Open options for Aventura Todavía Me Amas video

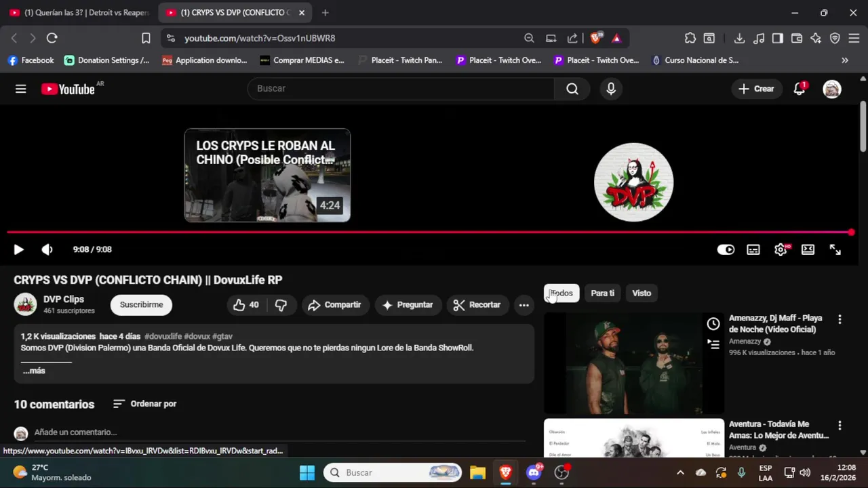click(840, 426)
